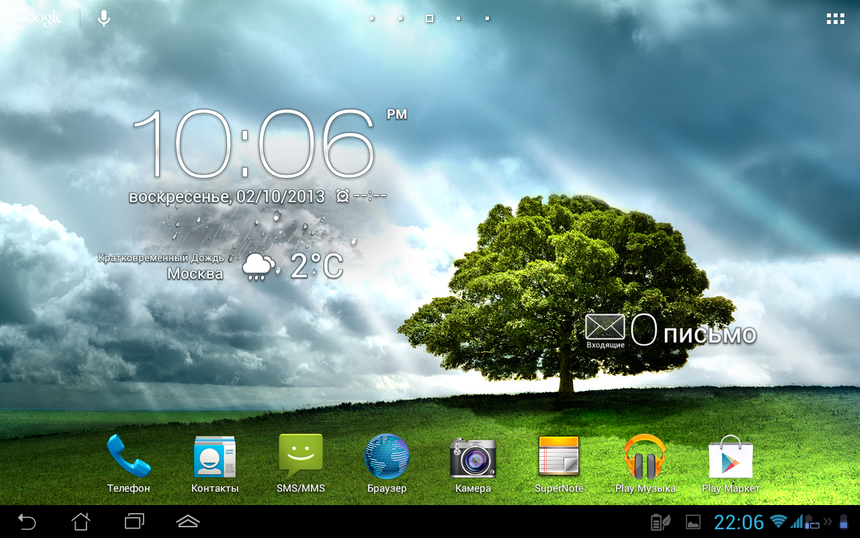
Task: Tap the Google search logo
Action: (x=38, y=19)
